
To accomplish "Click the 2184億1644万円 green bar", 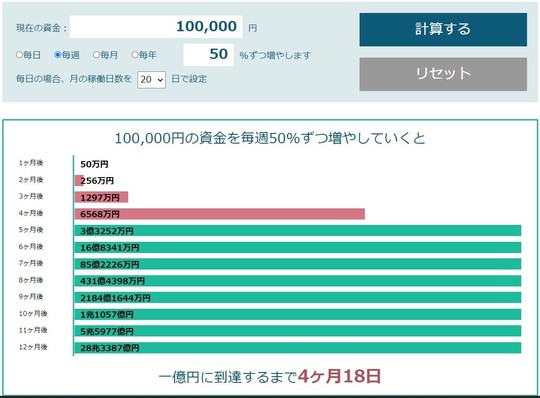I will point(298,297).
